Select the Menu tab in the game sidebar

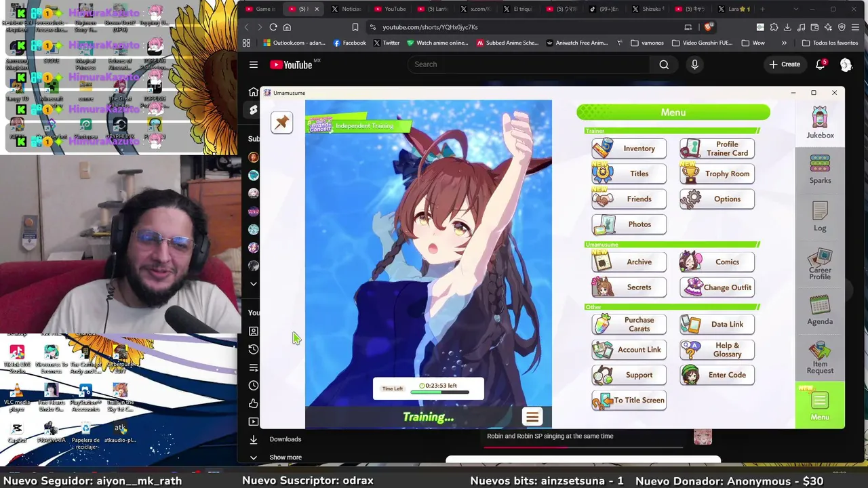tap(820, 405)
